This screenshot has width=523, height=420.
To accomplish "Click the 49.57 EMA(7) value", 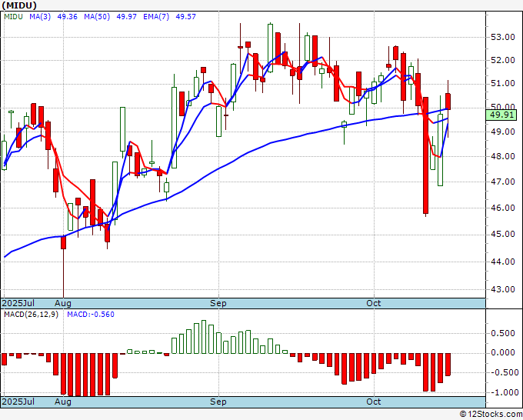I will 186,17.
